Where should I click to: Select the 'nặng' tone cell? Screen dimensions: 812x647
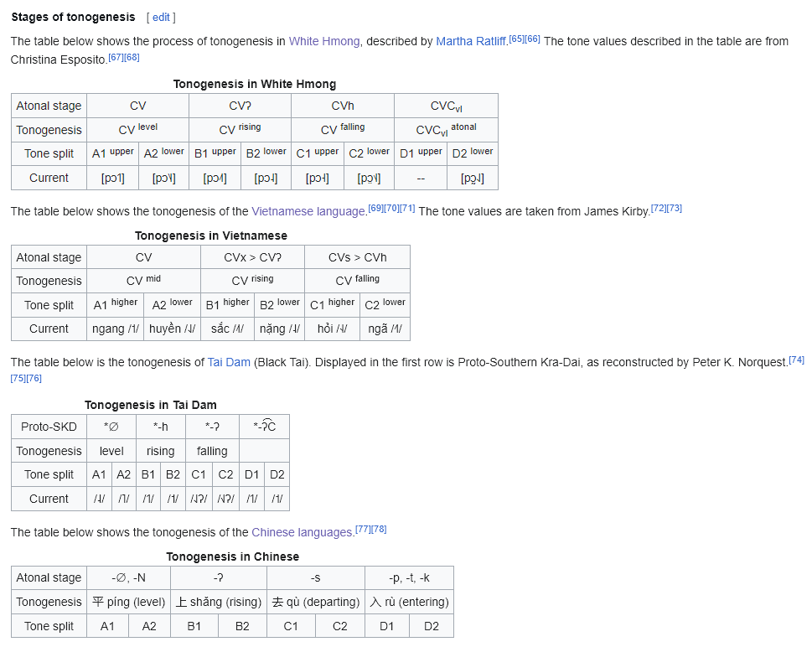point(280,329)
